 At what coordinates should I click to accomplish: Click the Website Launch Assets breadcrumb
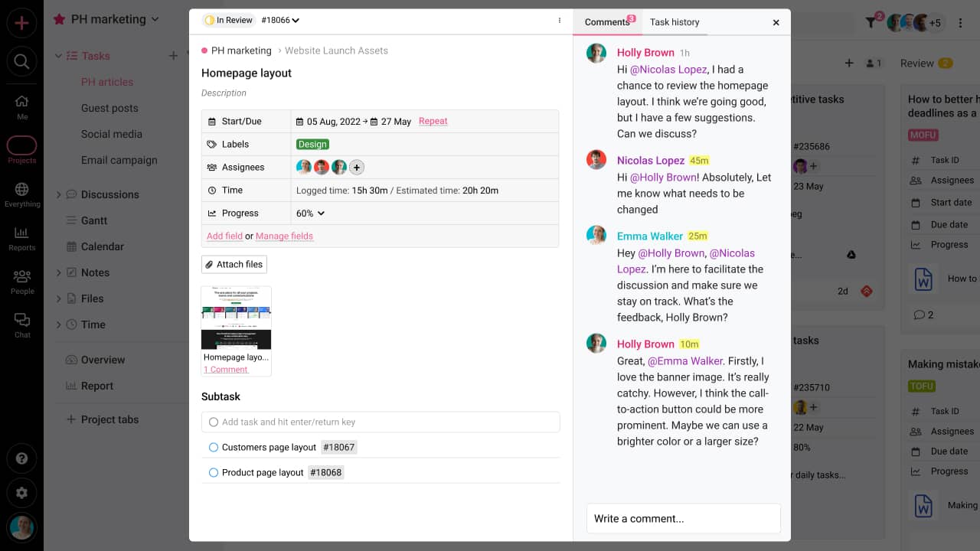click(336, 51)
